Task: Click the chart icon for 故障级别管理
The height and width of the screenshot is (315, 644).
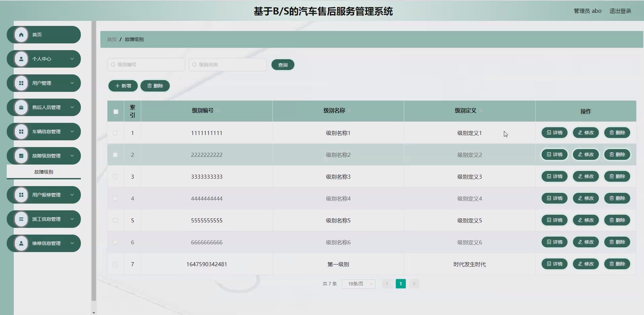Action: pos(21,156)
